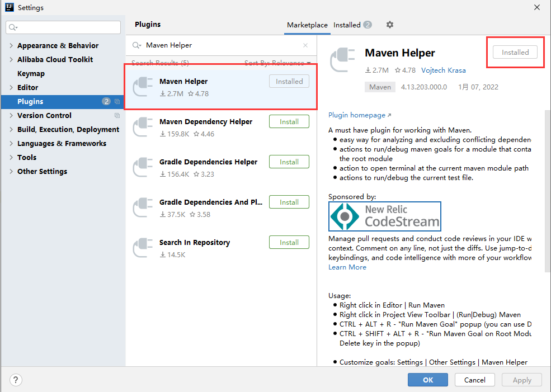Click the copy icon beside Plugins item
551x392 pixels.
click(x=117, y=102)
